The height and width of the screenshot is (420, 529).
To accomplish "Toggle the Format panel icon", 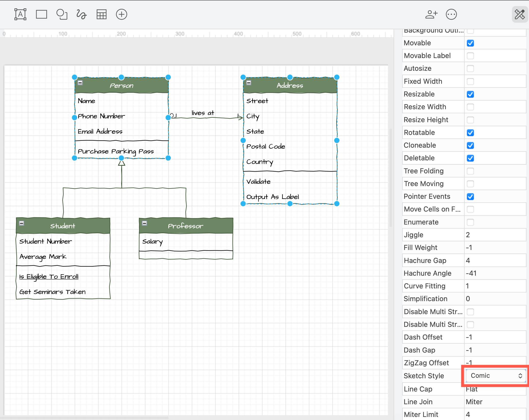I will pos(520,14).
